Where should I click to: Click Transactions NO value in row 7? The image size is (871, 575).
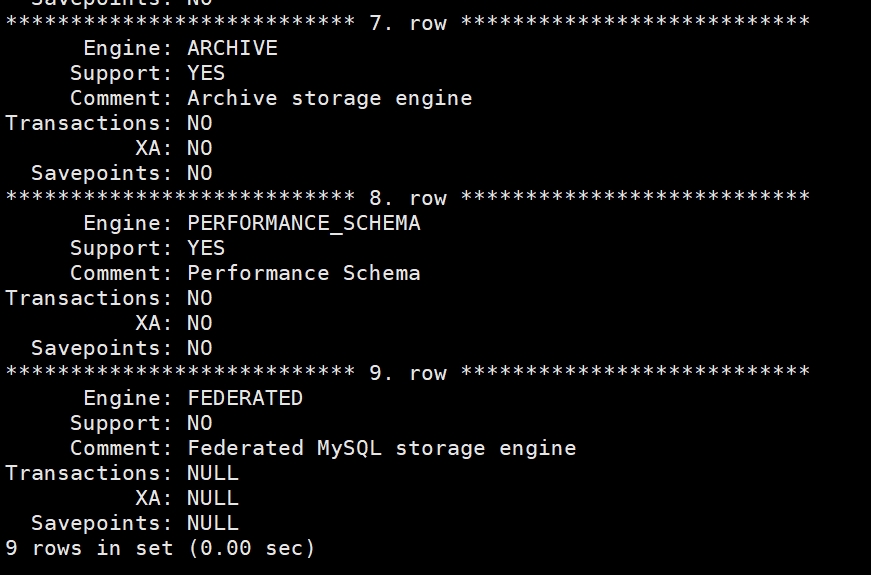(x=200, y=123)
